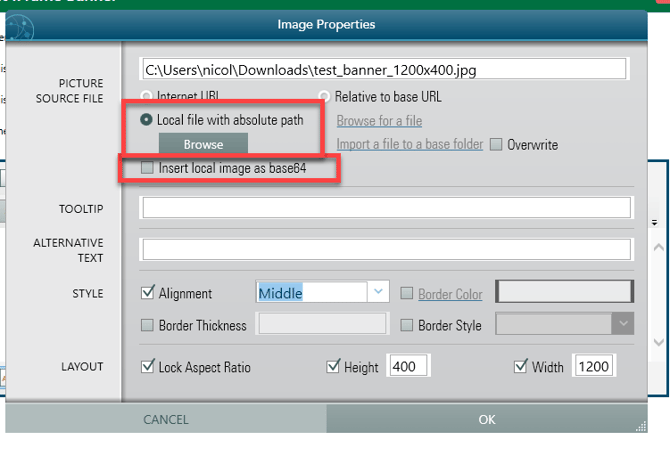Open the Middle alignment dropdown
670x456 pixels.
378,292
